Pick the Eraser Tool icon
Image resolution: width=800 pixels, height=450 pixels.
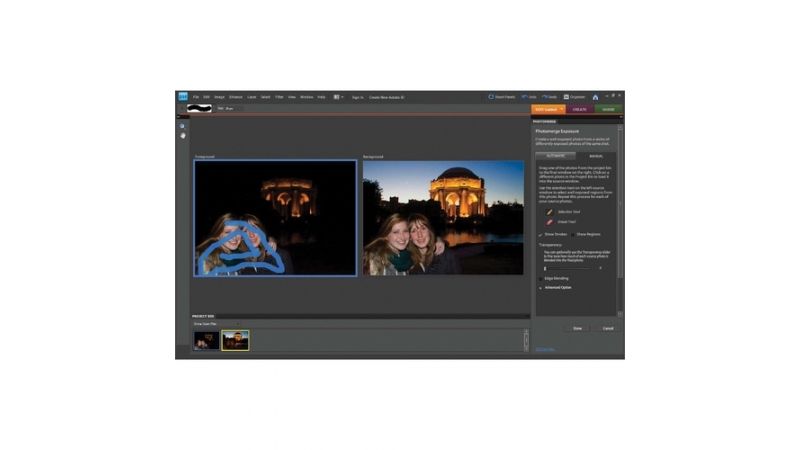(549, 222)
